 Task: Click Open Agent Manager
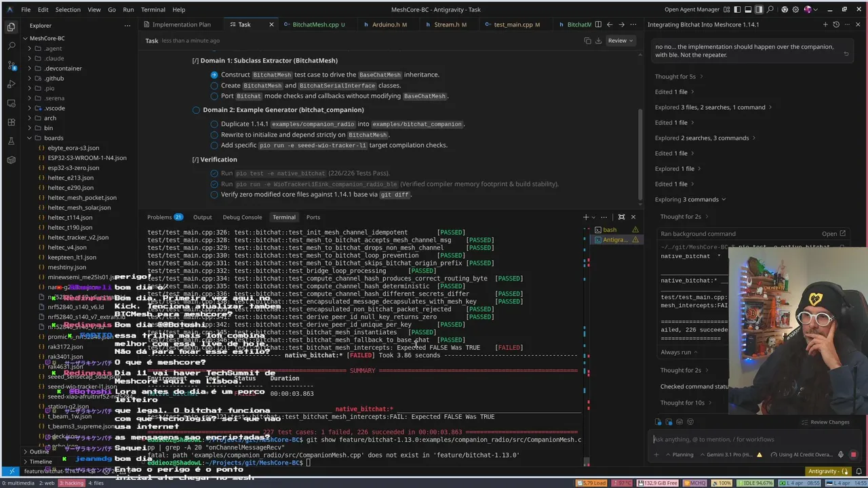click(692, 9)
